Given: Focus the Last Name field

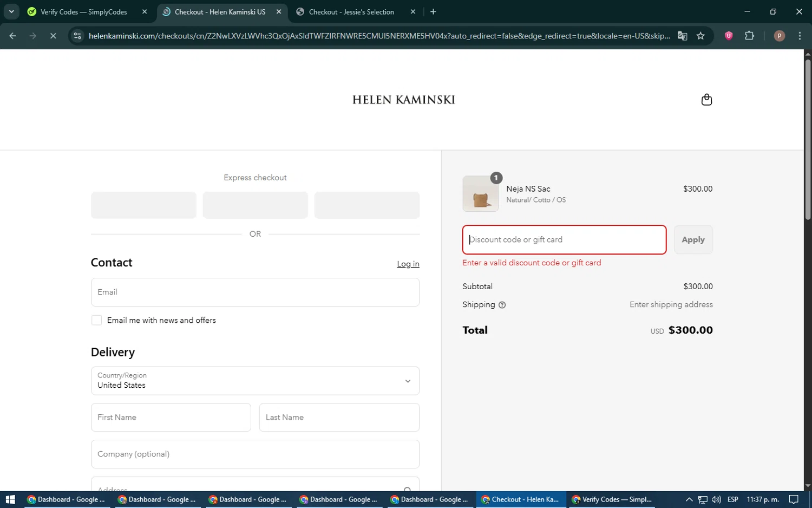Looking at the screenshot, I should click(339, 418).
